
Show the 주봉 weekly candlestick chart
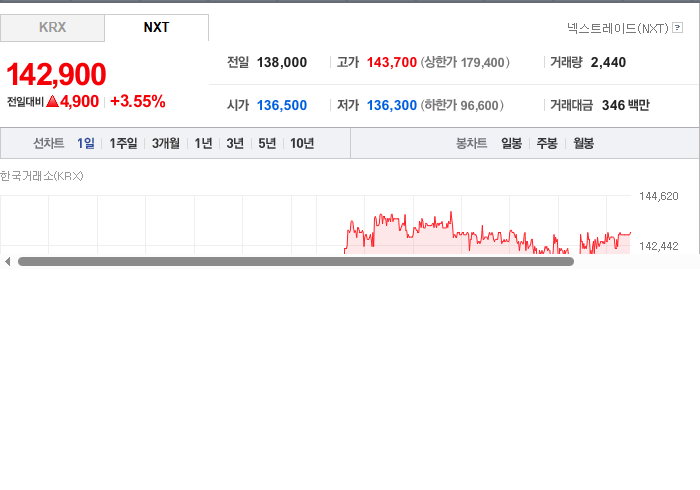[547, 143]
